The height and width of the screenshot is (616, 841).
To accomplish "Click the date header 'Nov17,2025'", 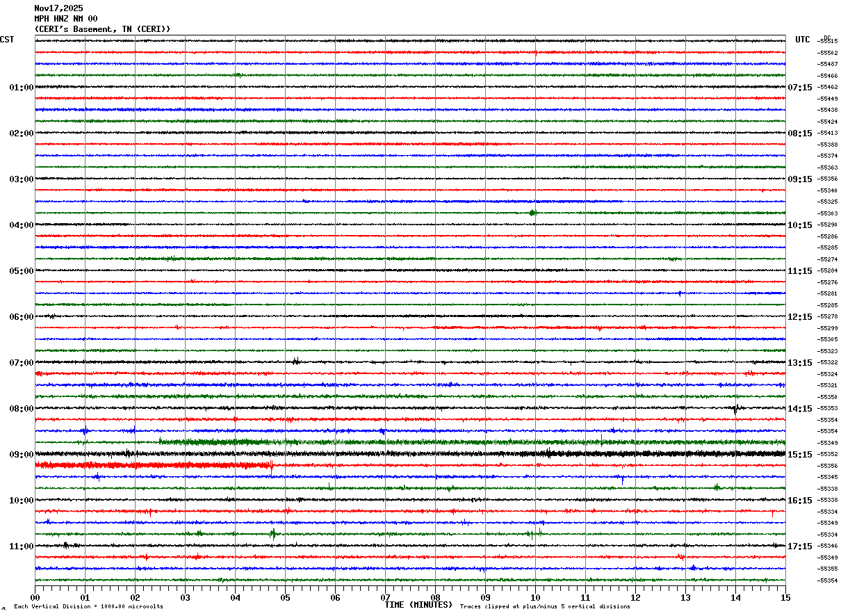I will click(58, 8).
